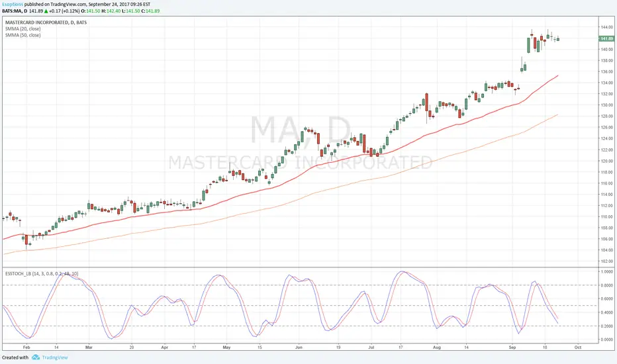Click the 0.8000 stochastic scale label

pos(606,285)
